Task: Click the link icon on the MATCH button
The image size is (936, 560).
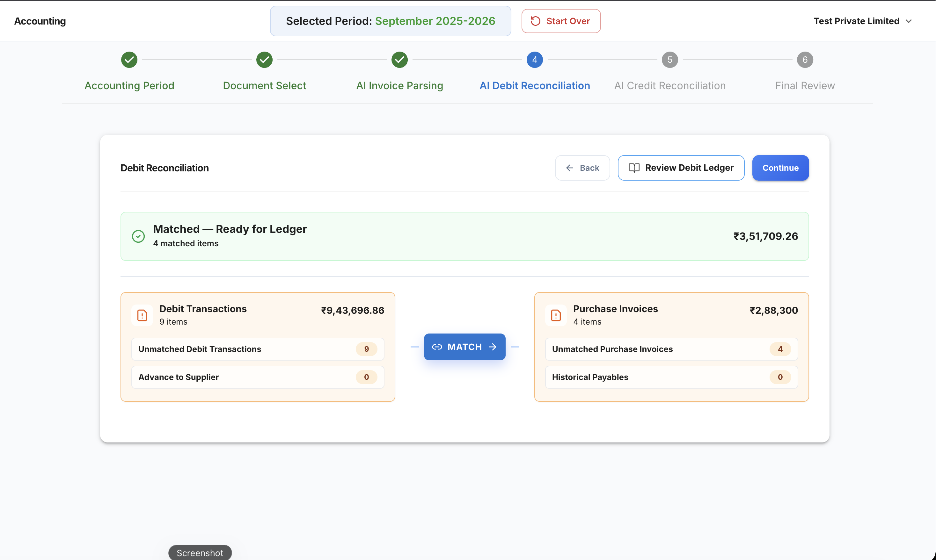Action: [437, 347]
